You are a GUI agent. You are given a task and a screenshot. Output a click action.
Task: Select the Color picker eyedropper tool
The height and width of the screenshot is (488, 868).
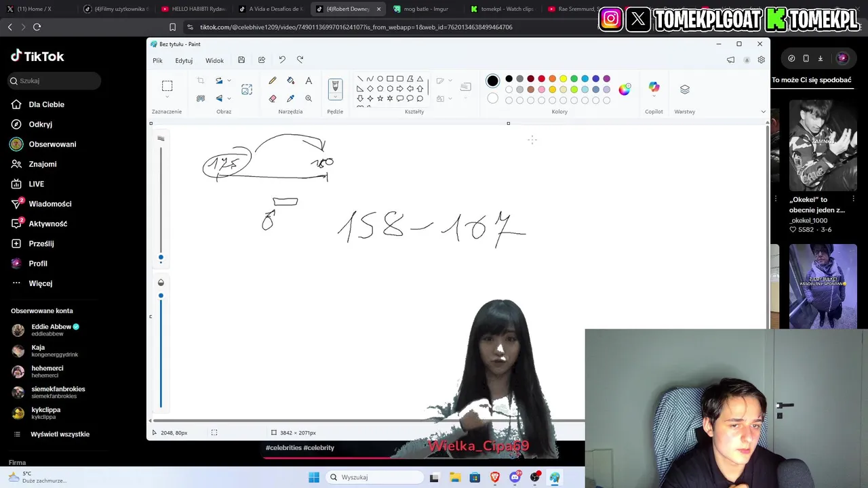pyautogui.click(x=291, y=98)
